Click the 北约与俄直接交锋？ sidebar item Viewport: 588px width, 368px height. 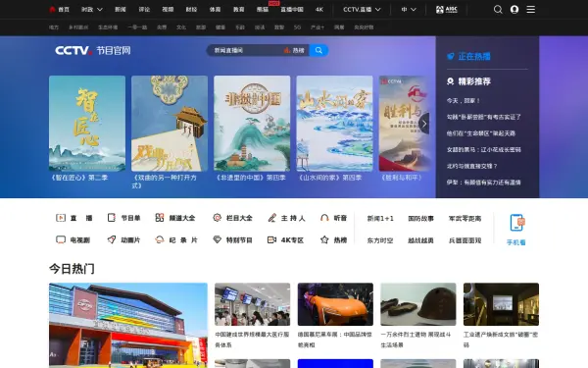coord(471,166)
